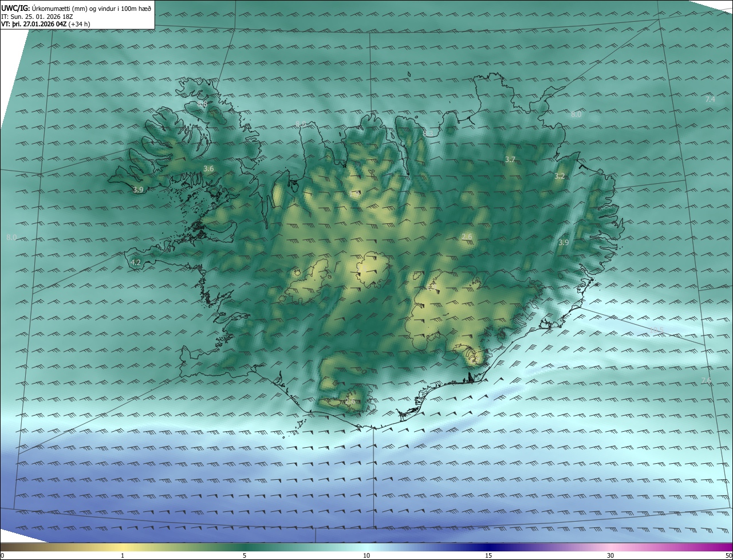Click the 3.2 value label
733x560 pixels.
[x=559, y=176]
